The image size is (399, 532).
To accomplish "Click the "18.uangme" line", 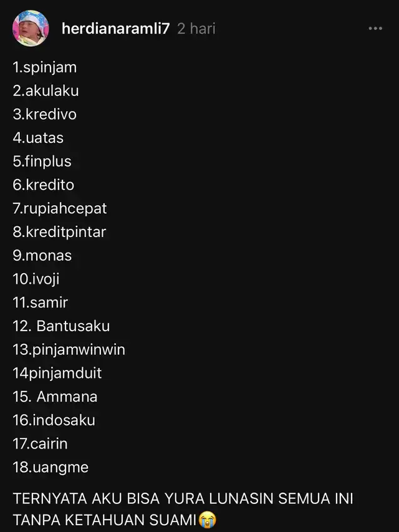I will [x=50, y=468].
